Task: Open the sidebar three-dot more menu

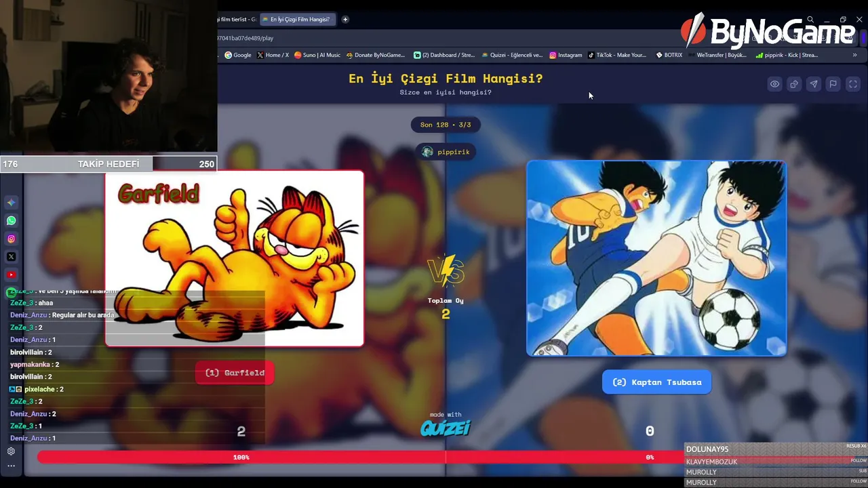Action: [x=11, y=466]
